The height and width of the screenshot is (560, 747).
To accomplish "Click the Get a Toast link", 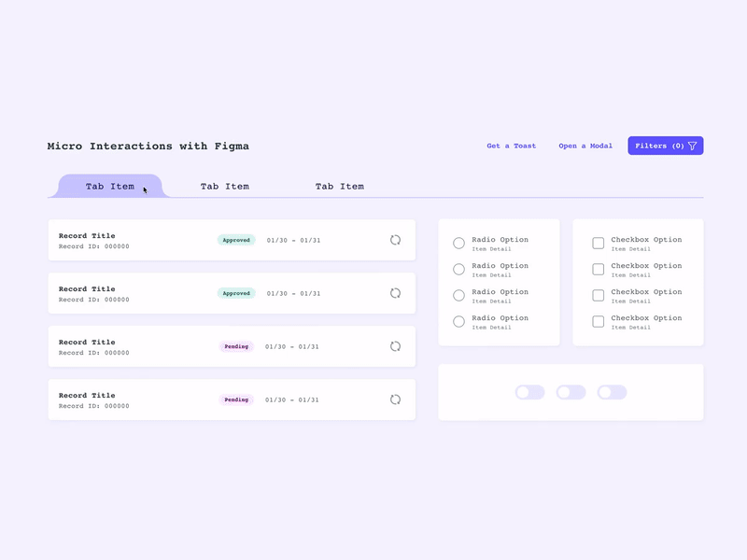I will (x=510, y=146).
